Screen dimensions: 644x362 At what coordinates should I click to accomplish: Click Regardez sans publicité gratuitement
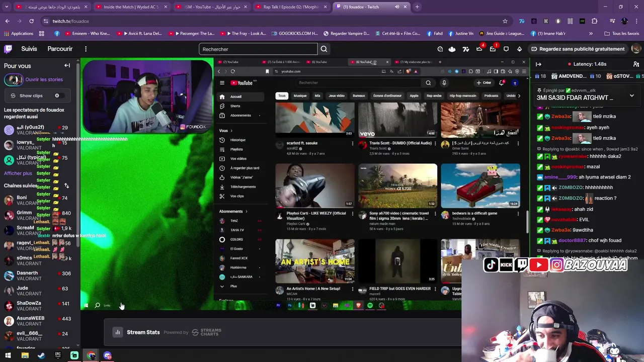click(x=578, y=49)
